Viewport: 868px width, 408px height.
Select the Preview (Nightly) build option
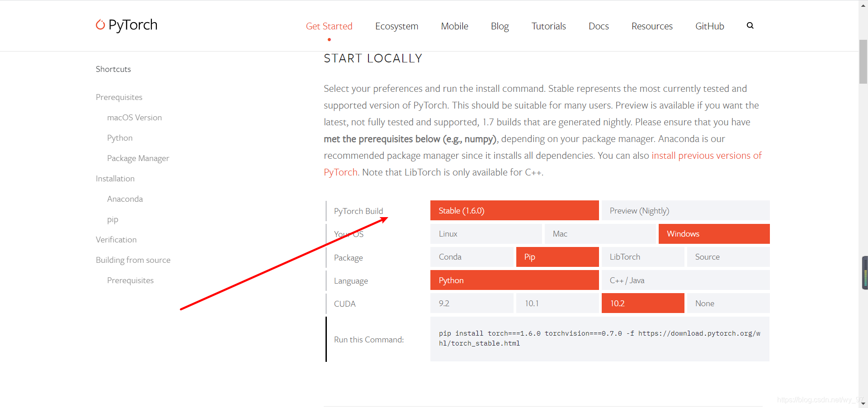[x=685, y=210]
